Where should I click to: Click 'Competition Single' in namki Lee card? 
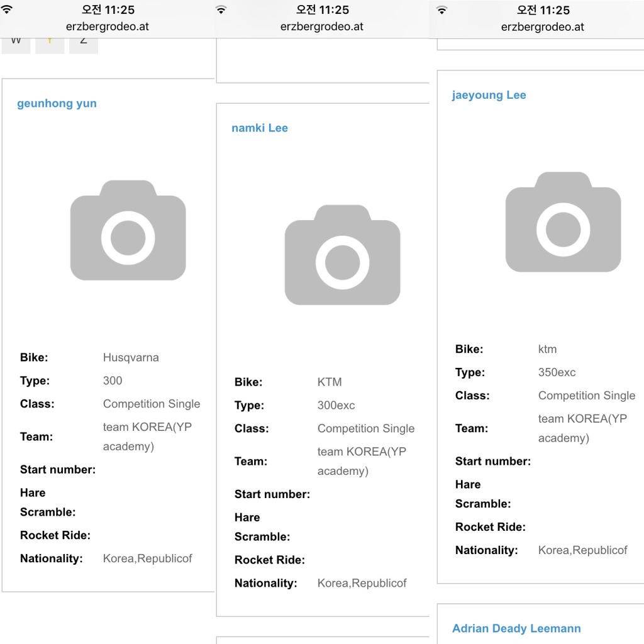[x=366, y=429]
